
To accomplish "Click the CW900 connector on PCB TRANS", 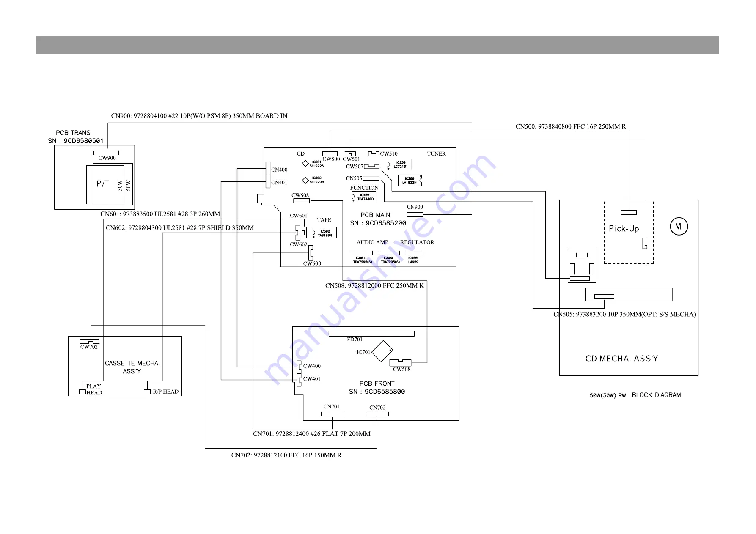I will click(106, 153).
